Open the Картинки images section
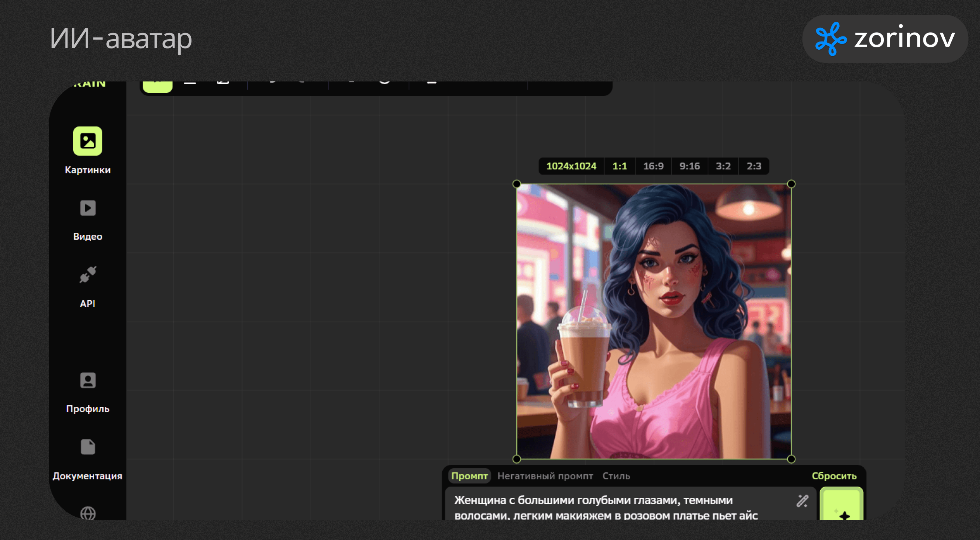Screen dimensions: 980x540 (88, 141)
